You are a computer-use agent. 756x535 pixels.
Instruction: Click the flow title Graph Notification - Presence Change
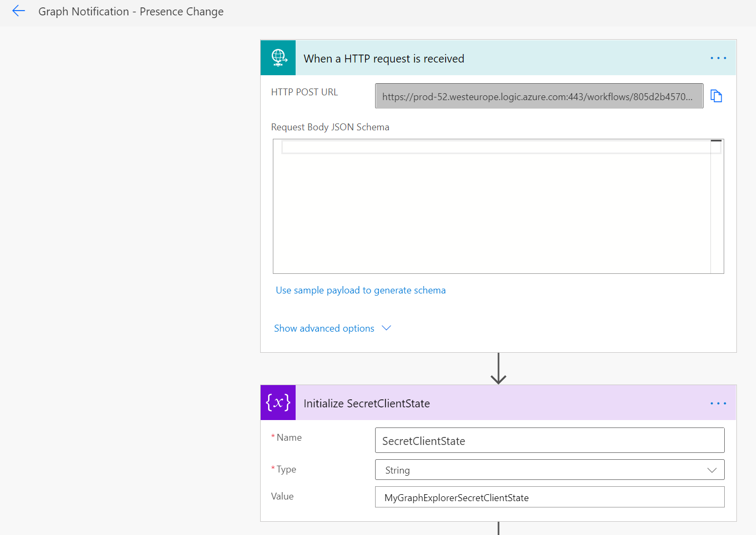(131, 12)
